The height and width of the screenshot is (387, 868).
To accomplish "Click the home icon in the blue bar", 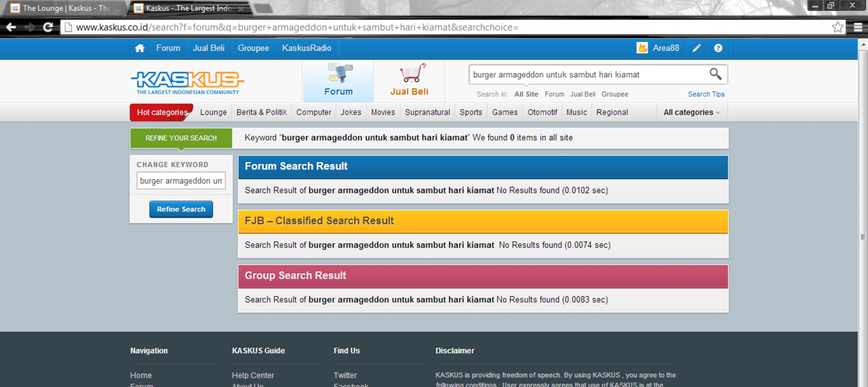I will click(x=140, y=48).
